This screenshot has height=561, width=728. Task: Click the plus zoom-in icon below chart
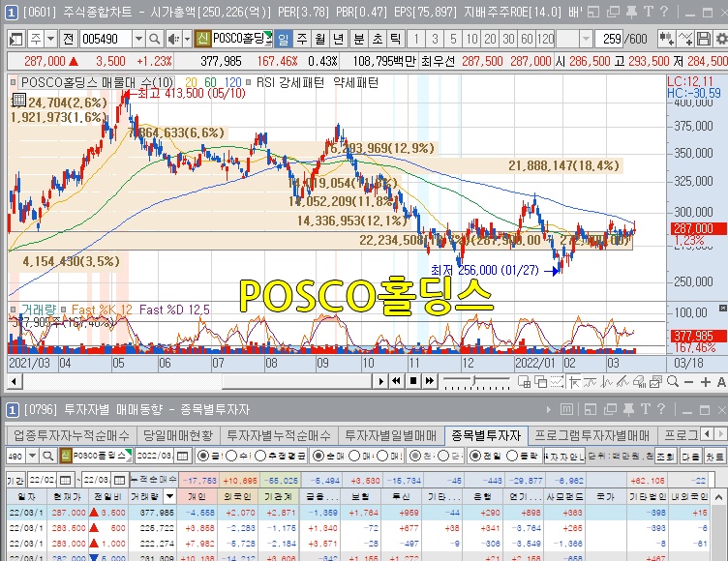pyautogui.click(x=706, y=382)
